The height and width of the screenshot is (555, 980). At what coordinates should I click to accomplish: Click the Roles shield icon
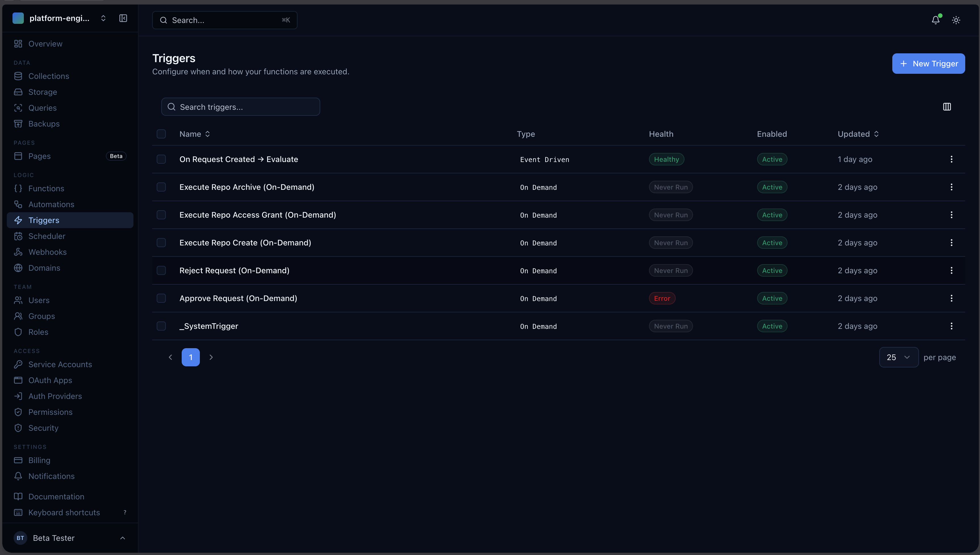click(18, 332)
